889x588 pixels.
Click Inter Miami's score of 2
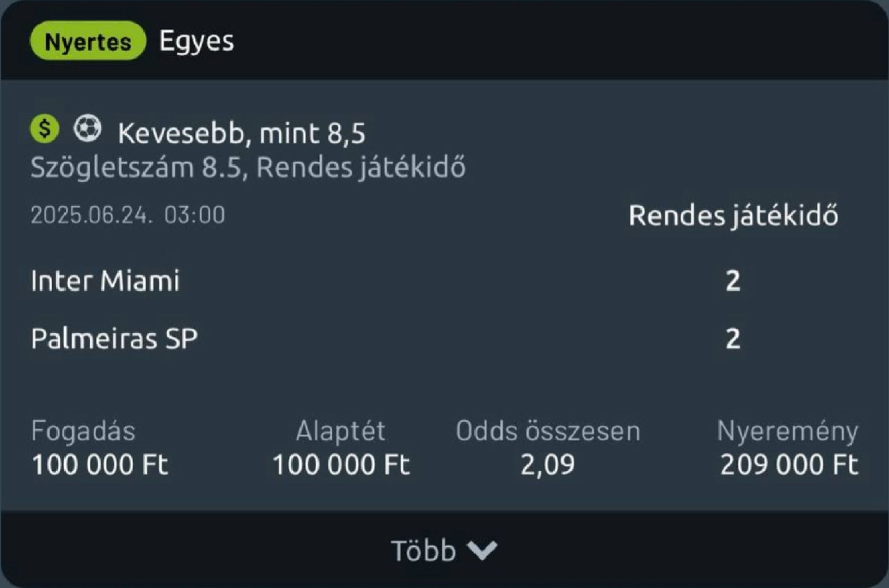[x=733, y=281]
